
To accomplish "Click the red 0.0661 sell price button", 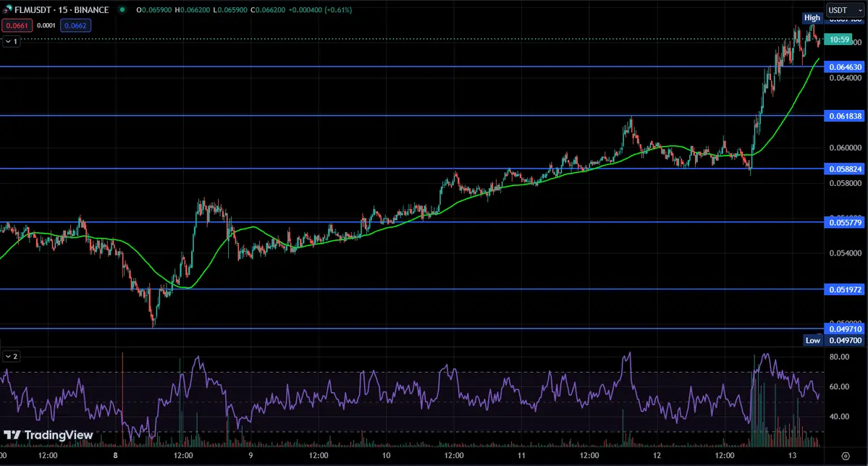I will [x=17, y=25].
